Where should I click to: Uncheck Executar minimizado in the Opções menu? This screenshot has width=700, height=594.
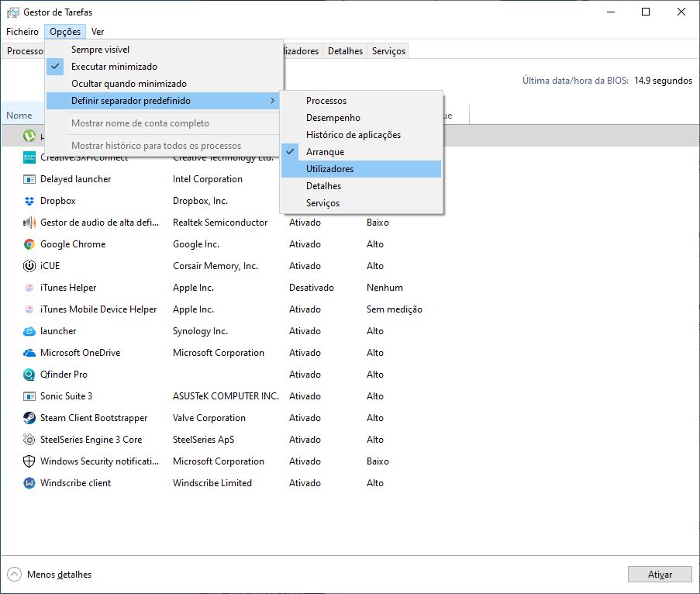click(x=164, y=67)
